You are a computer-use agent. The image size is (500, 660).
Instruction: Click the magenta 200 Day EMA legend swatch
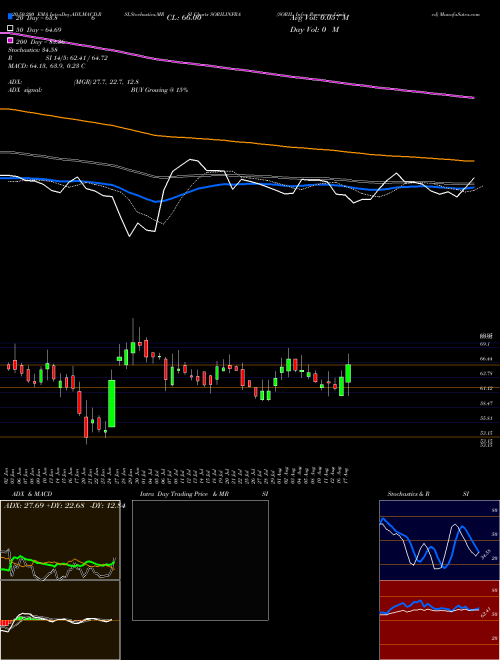click(11, 40)
